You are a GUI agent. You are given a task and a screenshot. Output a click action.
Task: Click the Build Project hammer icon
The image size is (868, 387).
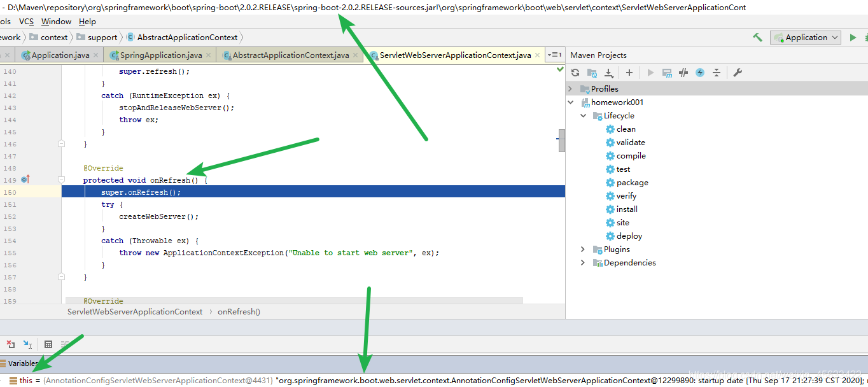coord(757,38)
